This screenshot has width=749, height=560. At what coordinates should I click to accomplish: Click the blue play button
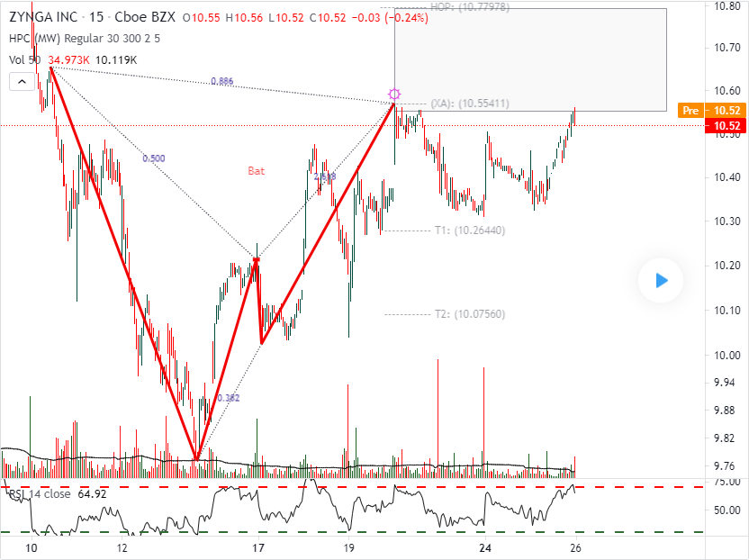tap(661, 281)
